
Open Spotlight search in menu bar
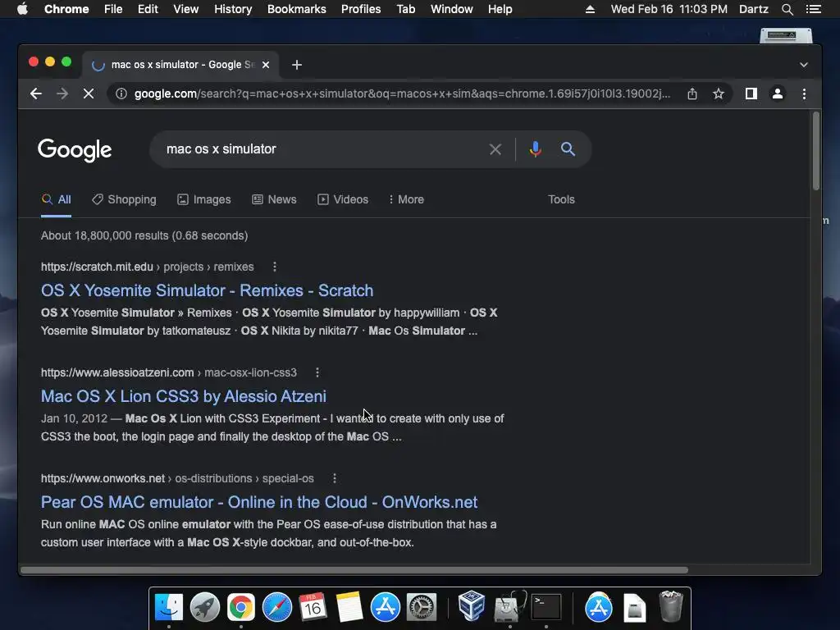787,9
